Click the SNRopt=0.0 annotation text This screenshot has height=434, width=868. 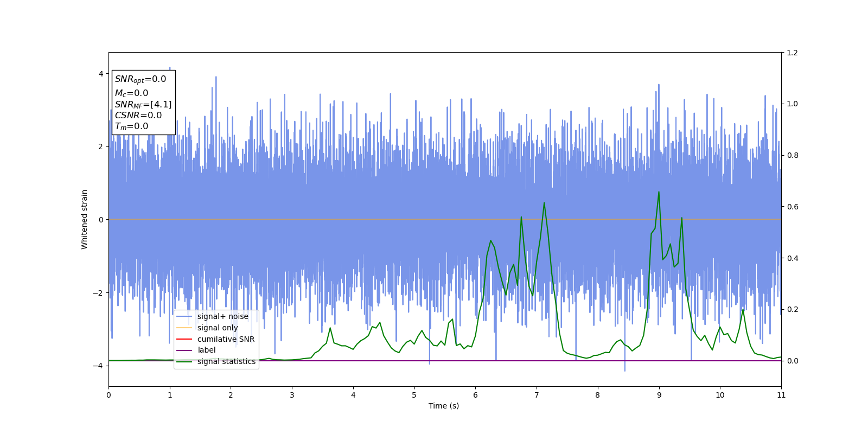(141, 79)
